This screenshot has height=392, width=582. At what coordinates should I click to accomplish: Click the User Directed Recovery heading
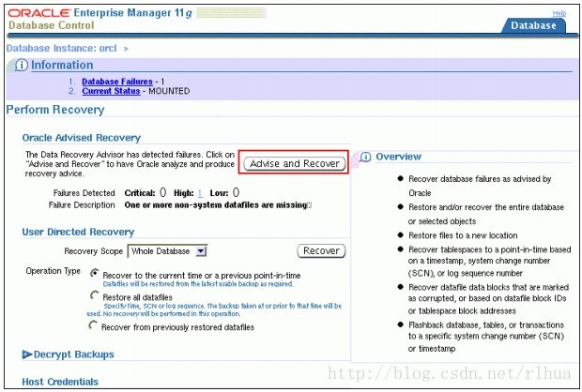tap(78, 233)
